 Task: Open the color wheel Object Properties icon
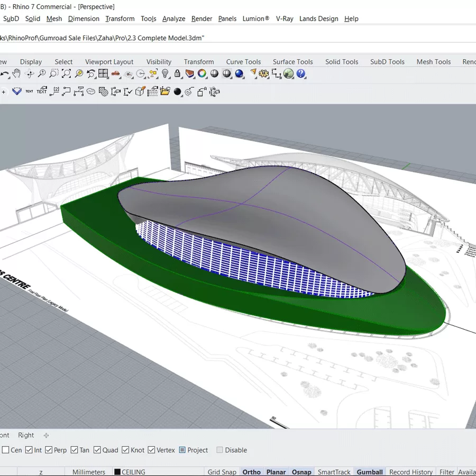[x=202, y=74]
